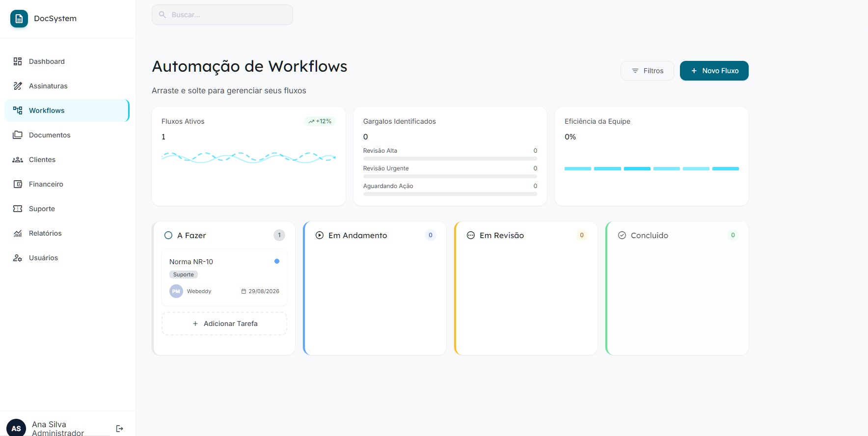This screenshot has width=868, height=436.
Task: Click the Usuários user-settings icon
Action: [18, 258]
